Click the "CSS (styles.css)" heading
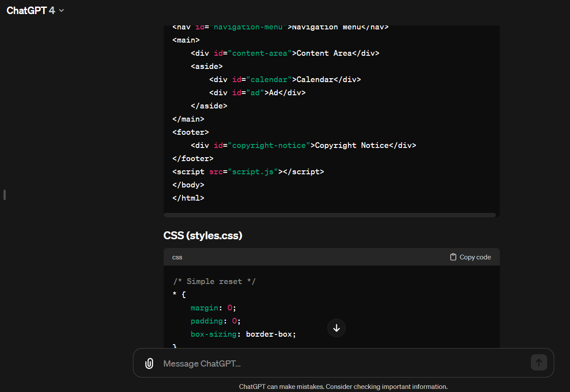570x392 pixels. click(x=203, y=236)
